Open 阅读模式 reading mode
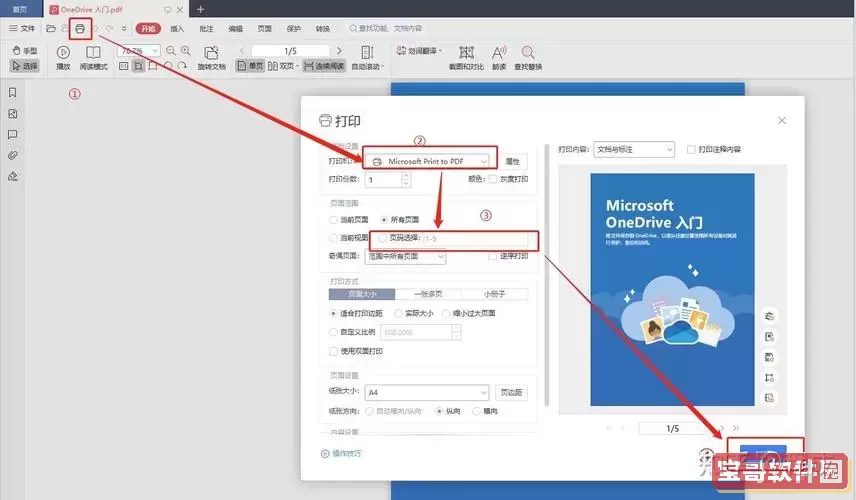 pyautogui.click(x=93, y=57)
